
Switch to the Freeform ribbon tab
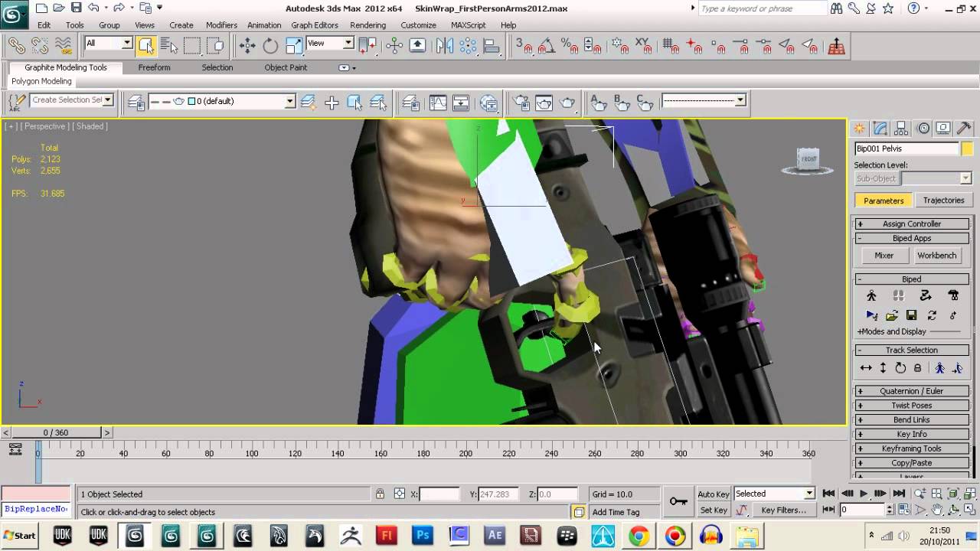click(154, 67)
